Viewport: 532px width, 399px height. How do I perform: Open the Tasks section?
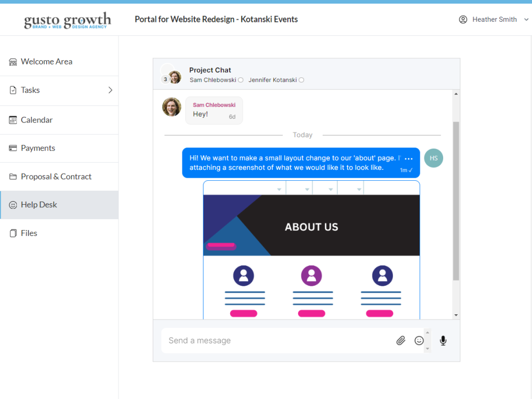tap(59, 90)
